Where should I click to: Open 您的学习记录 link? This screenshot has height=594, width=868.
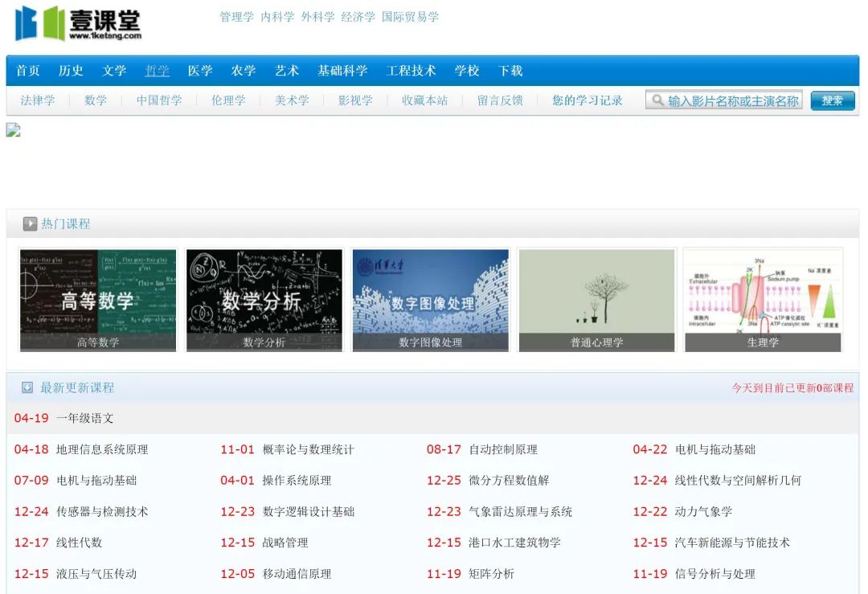[588, 100]
